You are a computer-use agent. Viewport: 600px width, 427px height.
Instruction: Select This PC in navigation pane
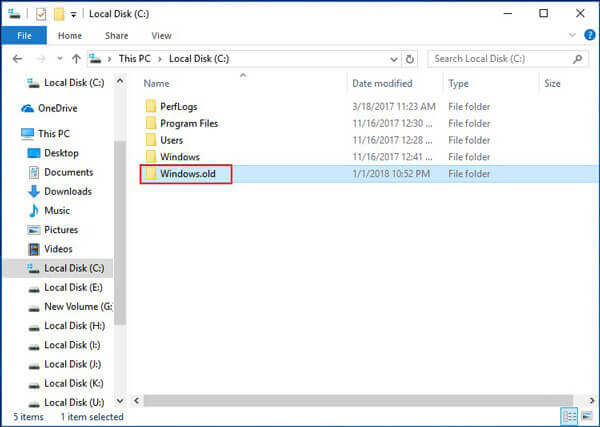(54, 134)
